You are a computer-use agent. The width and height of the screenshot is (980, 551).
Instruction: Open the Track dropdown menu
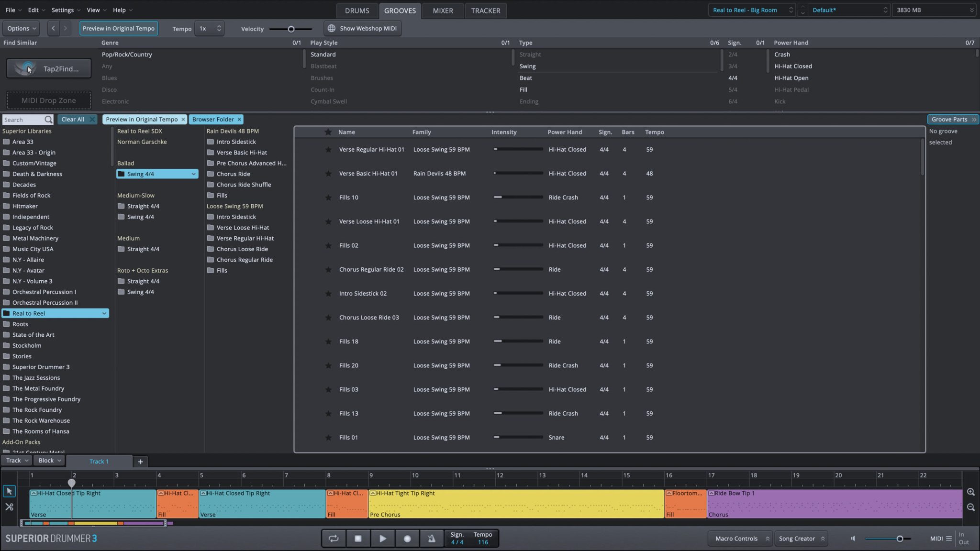click(x=17, y=461)
